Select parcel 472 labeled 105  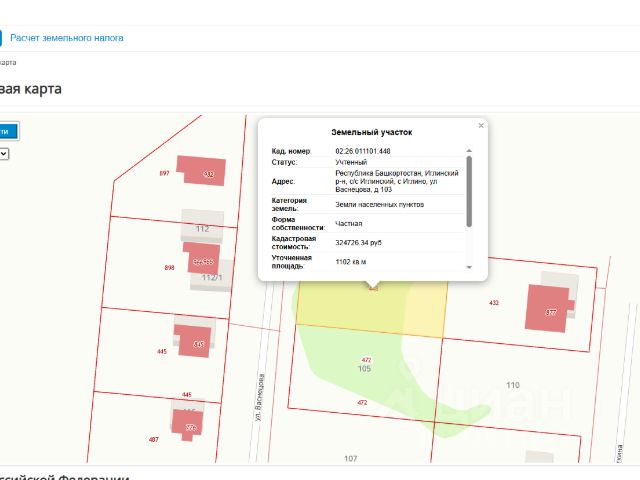(x=364, y=369)
